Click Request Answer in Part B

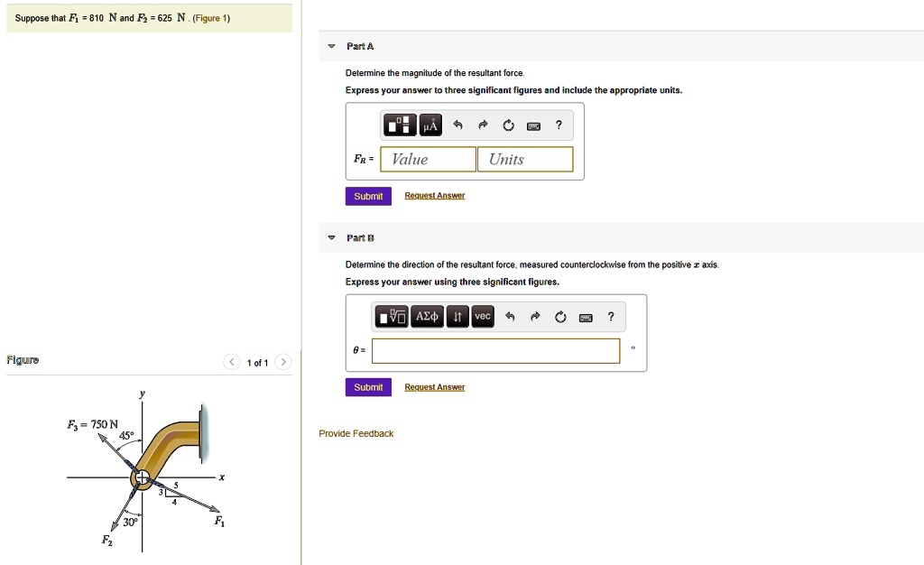pos(435,387)
